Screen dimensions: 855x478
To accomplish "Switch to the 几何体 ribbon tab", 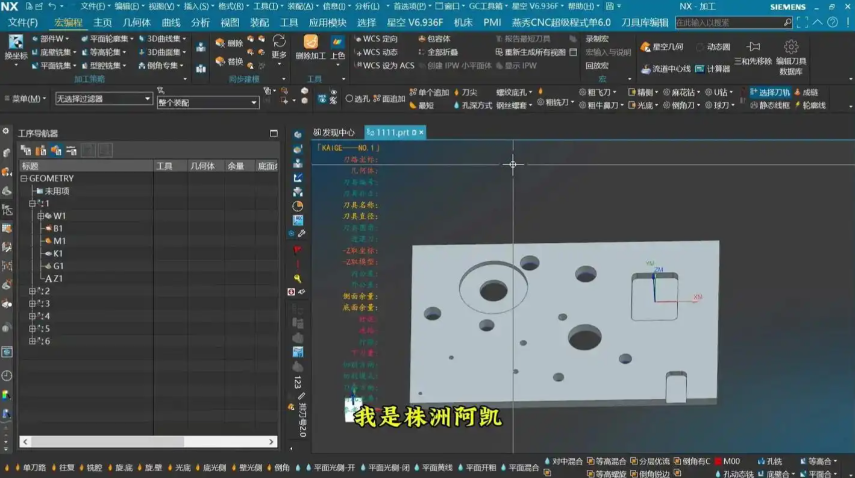I will pos(136,22).
